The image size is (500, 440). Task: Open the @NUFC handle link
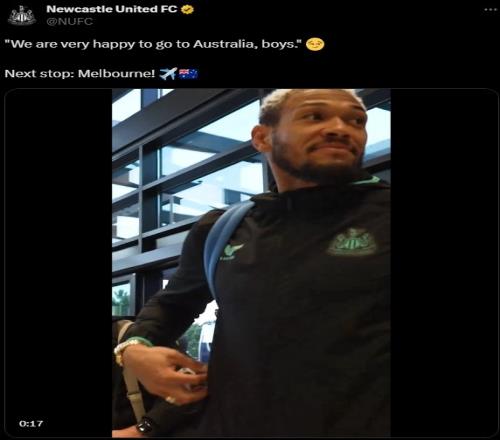[x=70, y=22]
